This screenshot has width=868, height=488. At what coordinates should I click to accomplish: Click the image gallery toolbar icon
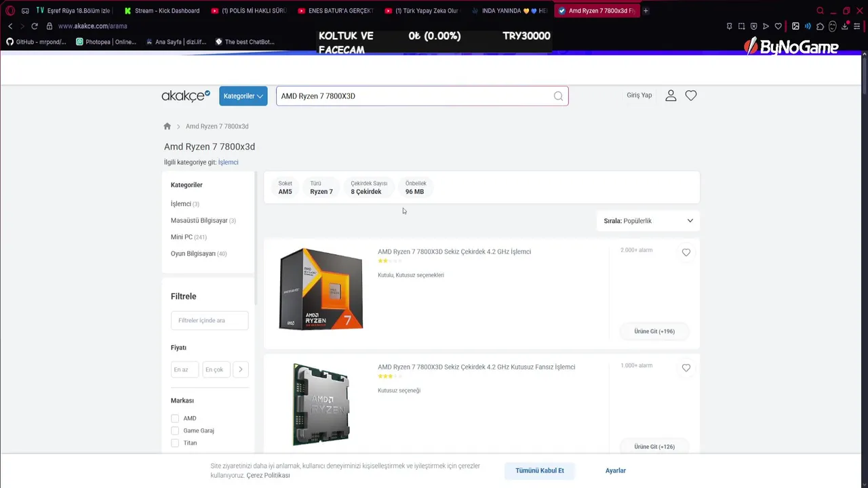[795, 26]
